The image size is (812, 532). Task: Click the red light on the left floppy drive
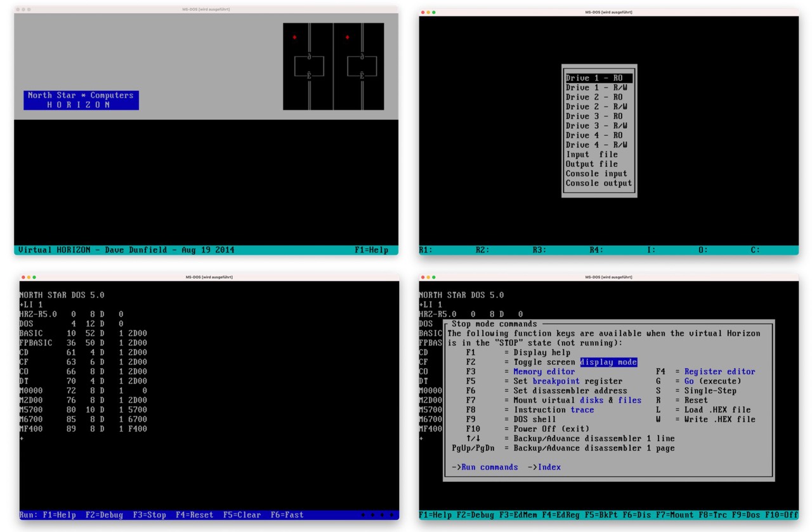pos(294,37)
